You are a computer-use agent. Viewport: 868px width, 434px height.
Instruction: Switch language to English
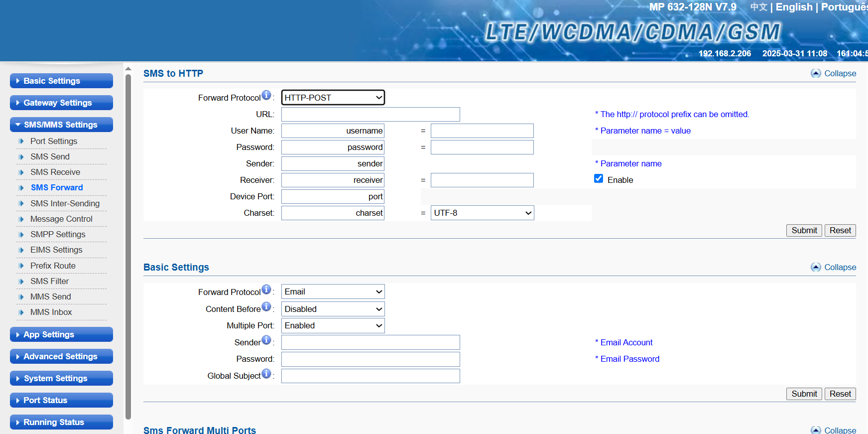tap(794, 7)
